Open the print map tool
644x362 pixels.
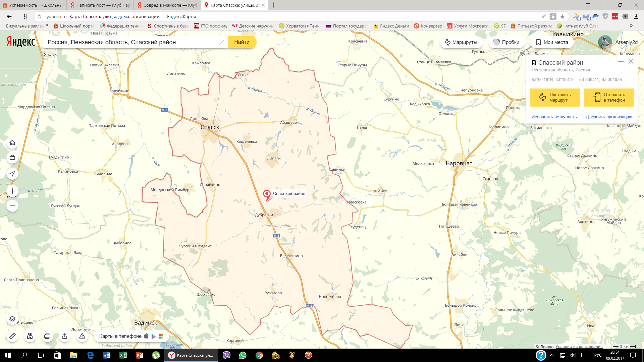47,336
